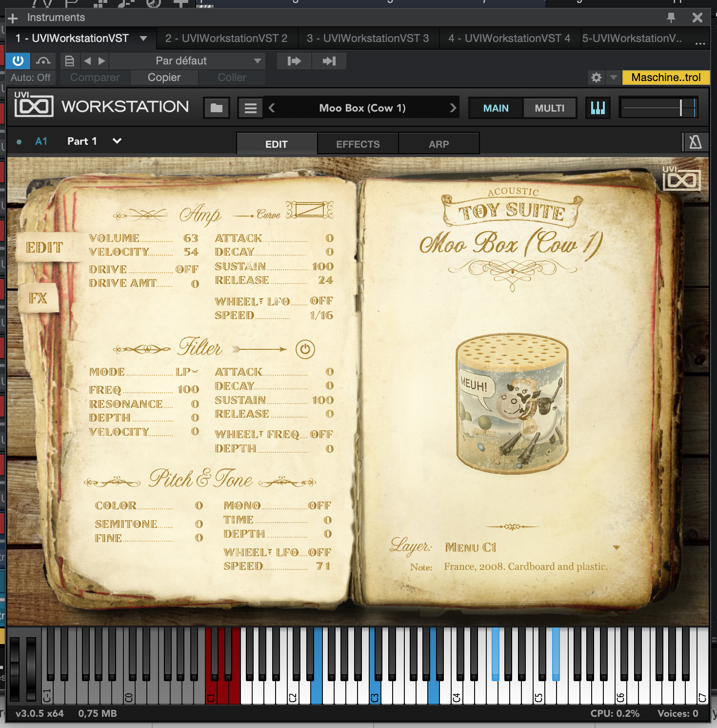Viewport: 717px width, 728px height.
Task: Switch to MAIN view
Action: 496,108
